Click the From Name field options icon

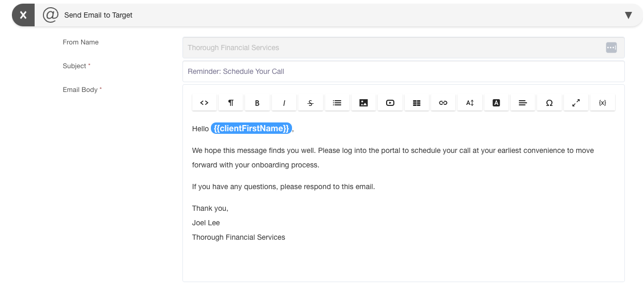(611, 48)
